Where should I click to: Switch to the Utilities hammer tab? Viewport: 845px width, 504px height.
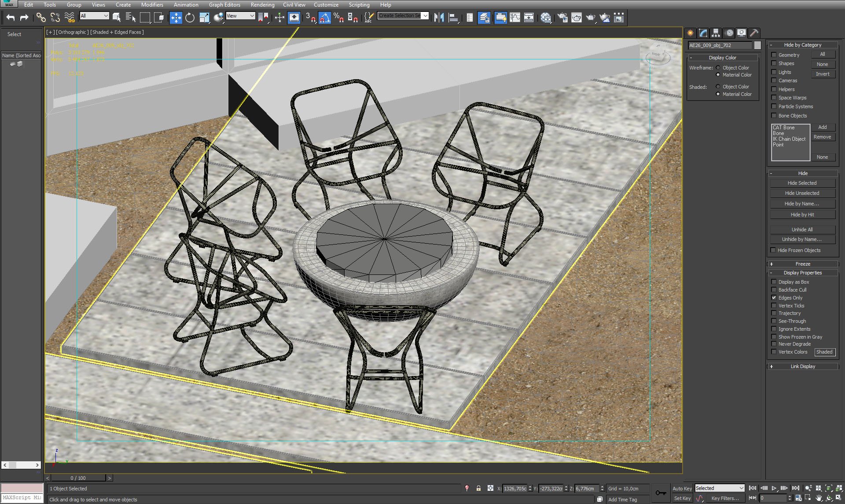coord(754,33)
